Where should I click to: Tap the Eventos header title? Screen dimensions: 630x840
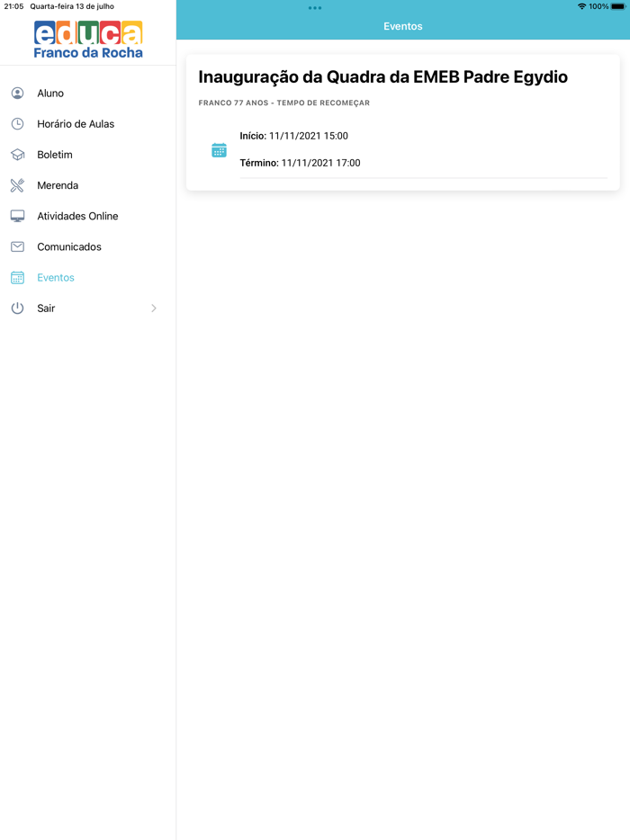pyautogui.click(x=403, y=26)
